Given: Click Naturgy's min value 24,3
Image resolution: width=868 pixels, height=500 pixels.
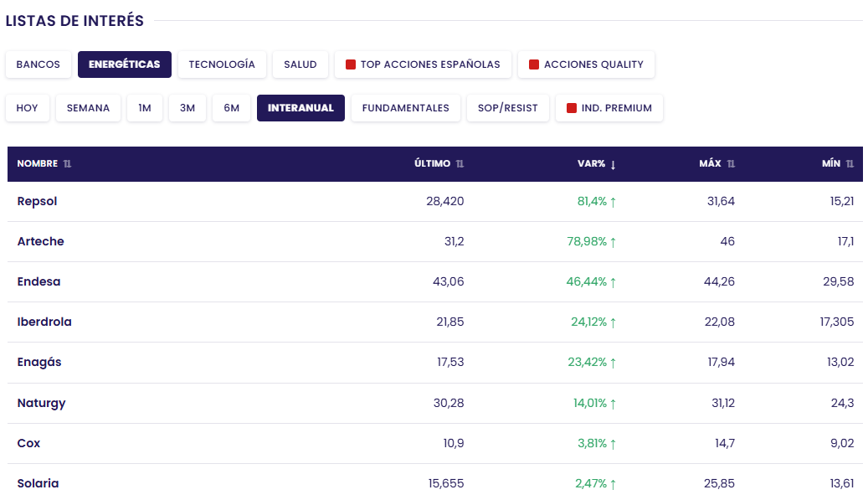Looking at the screenshot, I should [x=843, y=403].
